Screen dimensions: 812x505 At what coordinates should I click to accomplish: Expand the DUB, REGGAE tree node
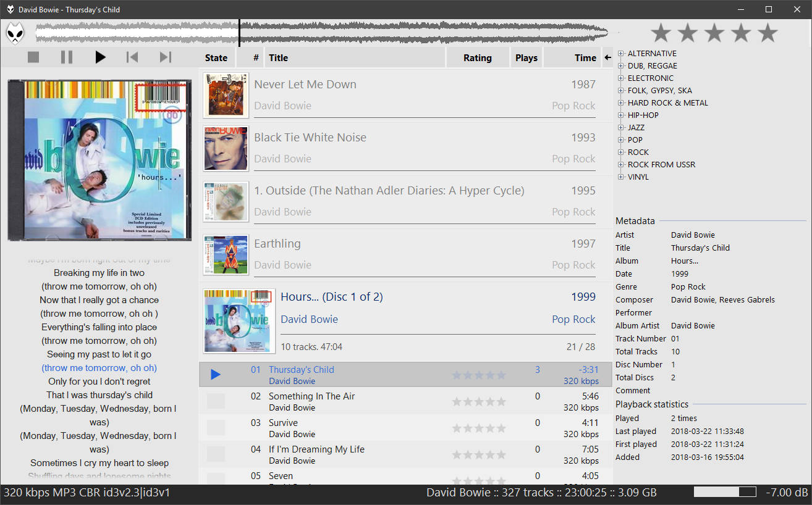point(621,66)
